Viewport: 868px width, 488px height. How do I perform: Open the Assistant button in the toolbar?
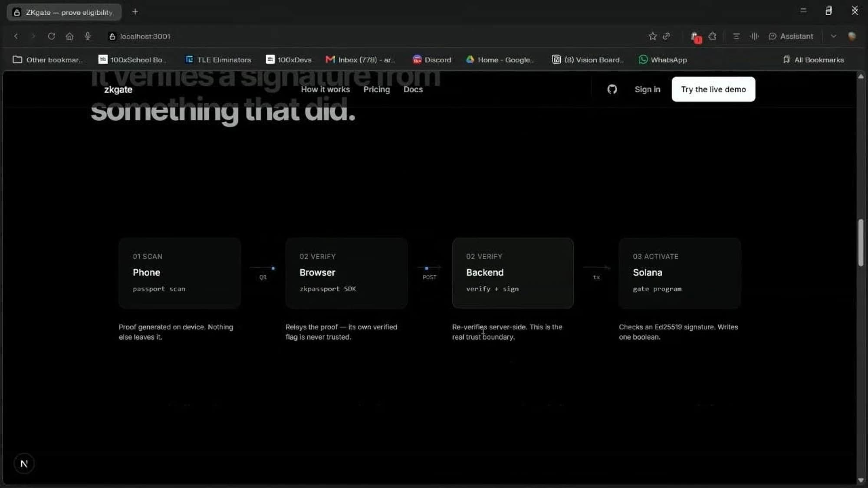791,36
